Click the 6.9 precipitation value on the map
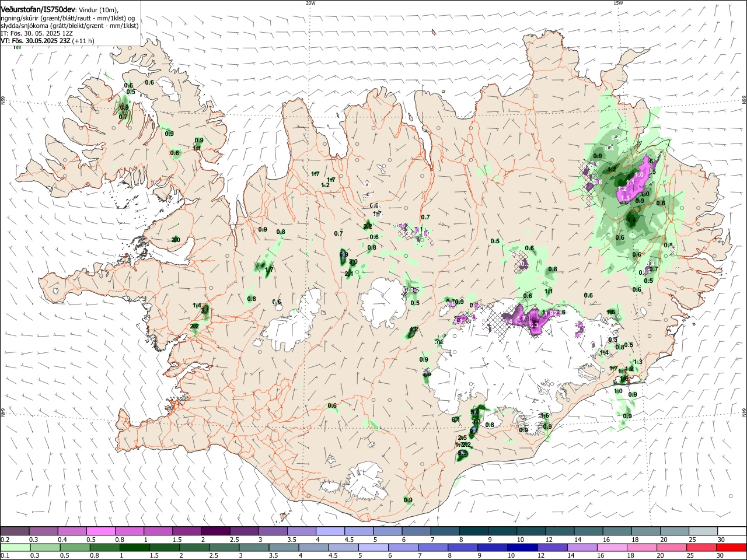 coord(344,255)
